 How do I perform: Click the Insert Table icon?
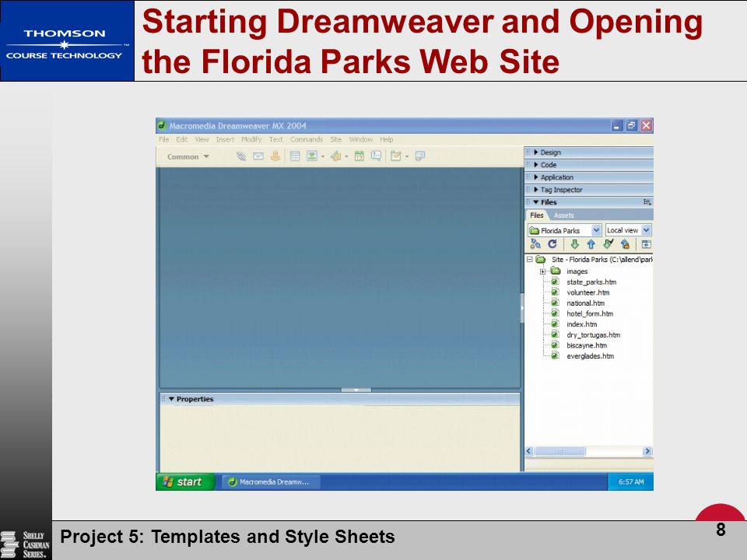point(295,156)
